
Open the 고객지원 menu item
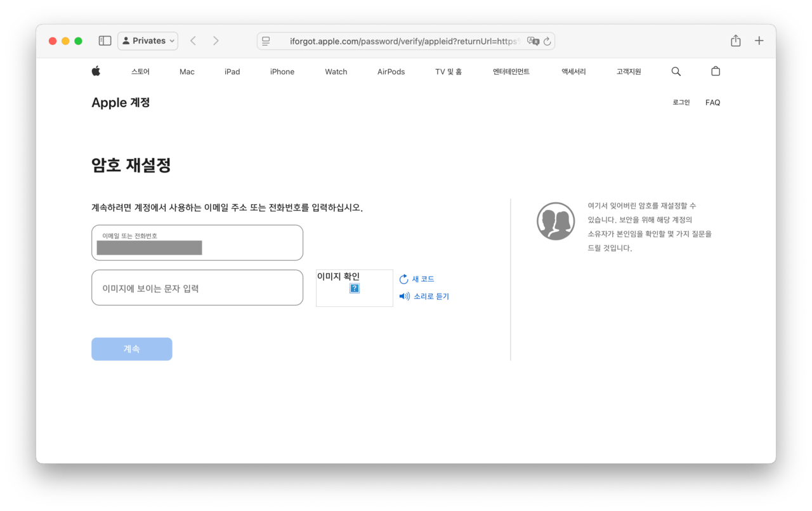(x=629, y=72)
